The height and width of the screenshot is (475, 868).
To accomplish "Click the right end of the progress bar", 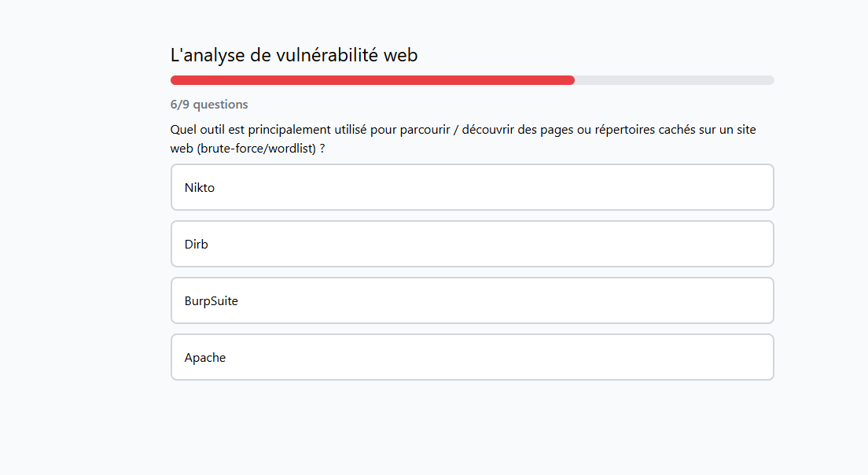I will 771,80.
